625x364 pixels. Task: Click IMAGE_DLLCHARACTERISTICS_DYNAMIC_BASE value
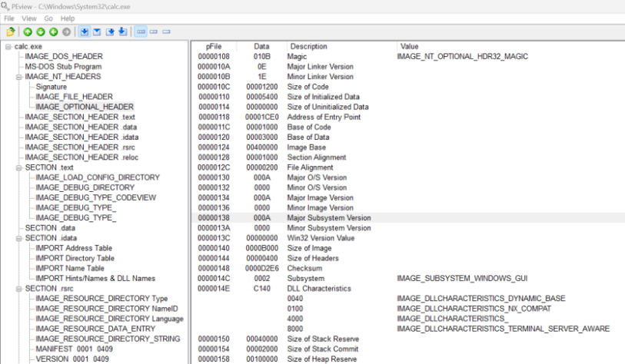[x=481, y=299]
